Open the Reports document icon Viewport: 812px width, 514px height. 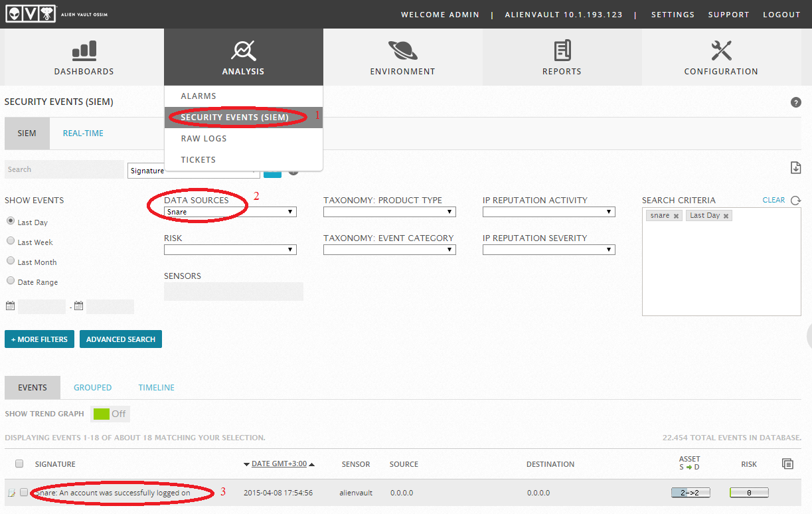(562, 50)
